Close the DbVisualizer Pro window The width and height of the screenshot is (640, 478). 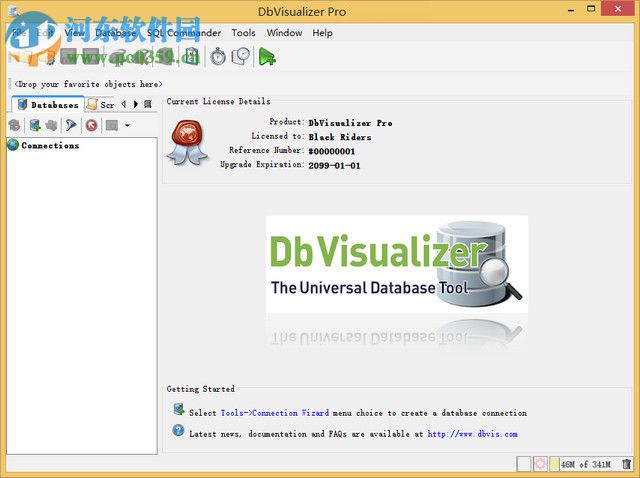pyautogui.click(x=618, y=9)
